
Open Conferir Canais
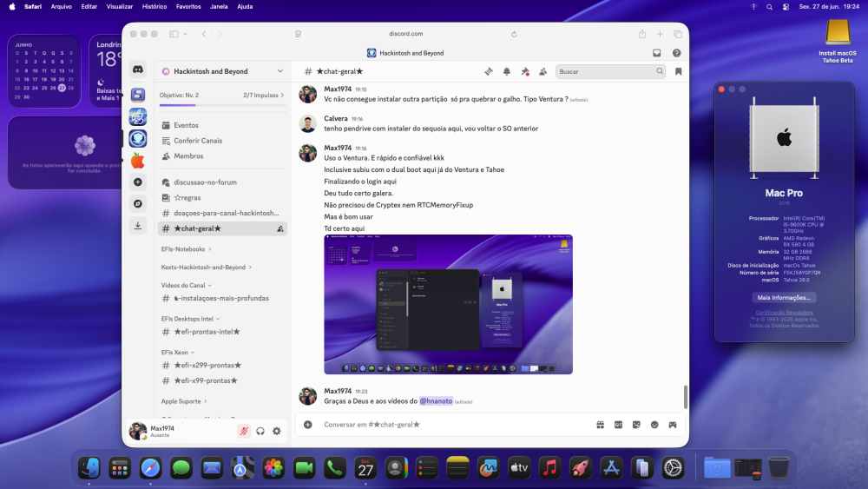222,141
